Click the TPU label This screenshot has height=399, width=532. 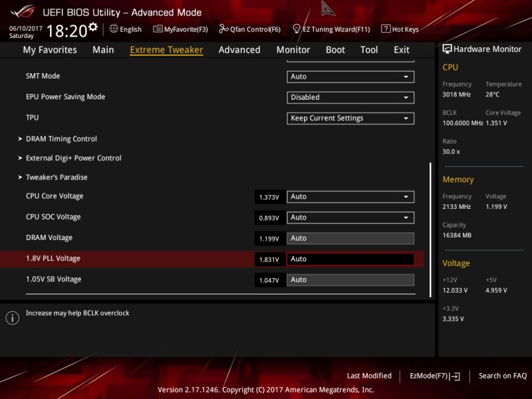click(32, 118)
